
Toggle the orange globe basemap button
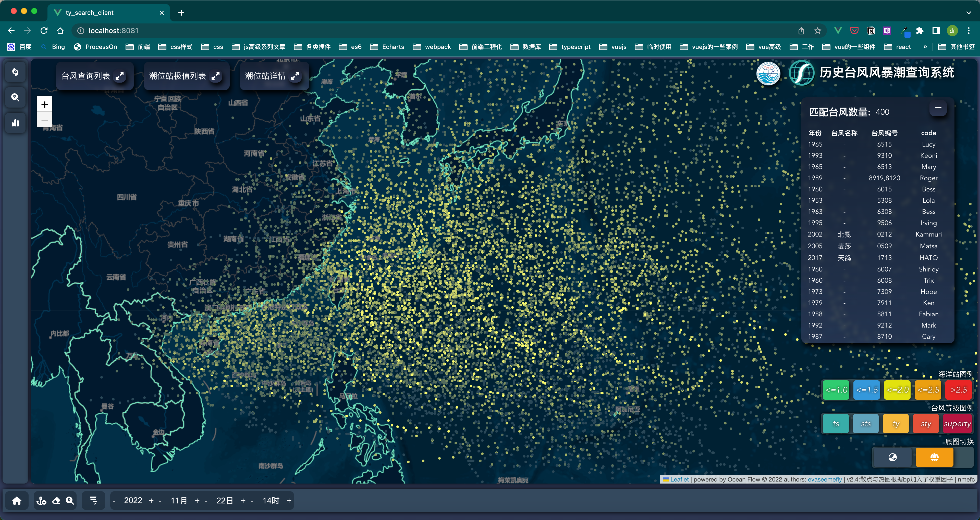(934, 457)
